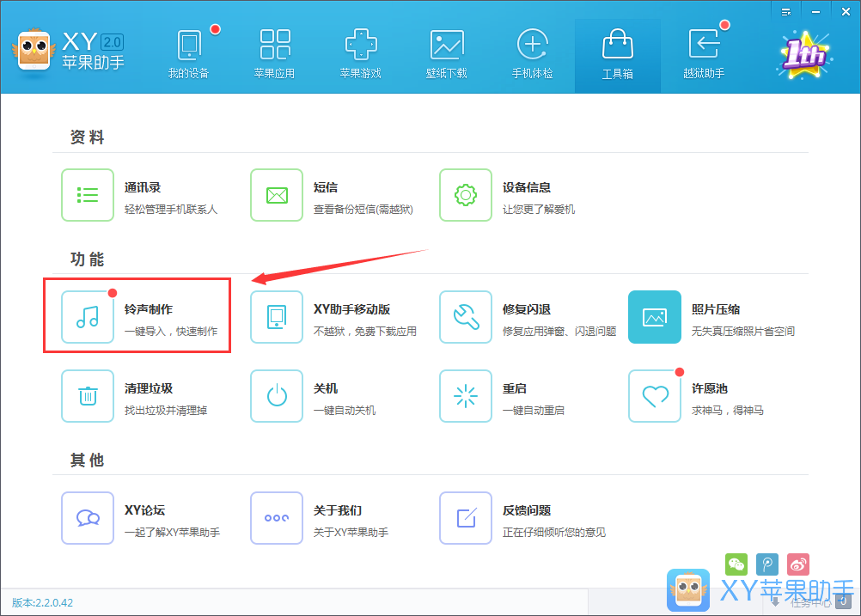Open the 苹果游戏 section
This screenshot has height=616, width=861.
tap(361, 52)
